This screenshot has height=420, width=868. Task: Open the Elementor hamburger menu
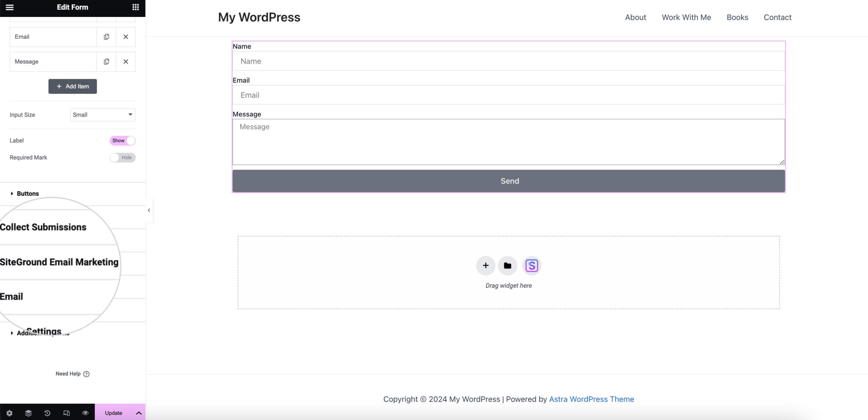point(9,7)
